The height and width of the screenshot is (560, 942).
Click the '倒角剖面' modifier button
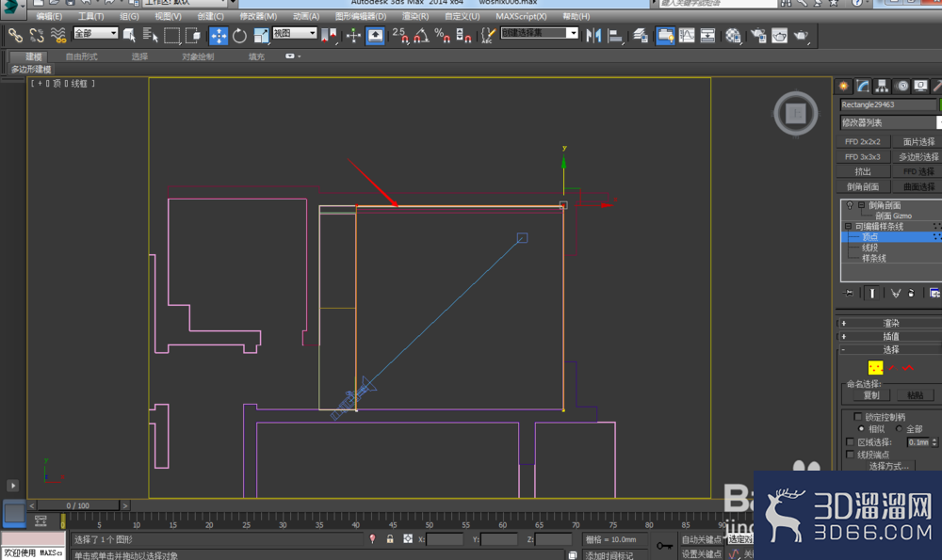(x=863, y=186)
